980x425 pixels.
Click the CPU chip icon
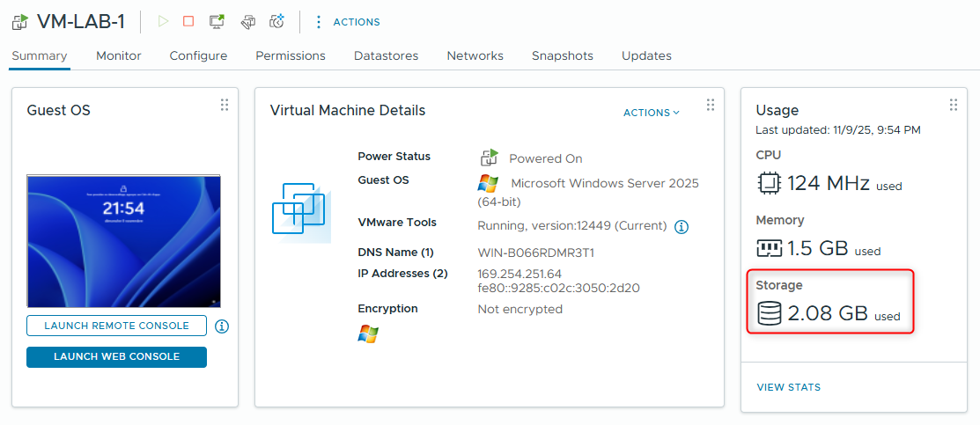coord(769,183)
